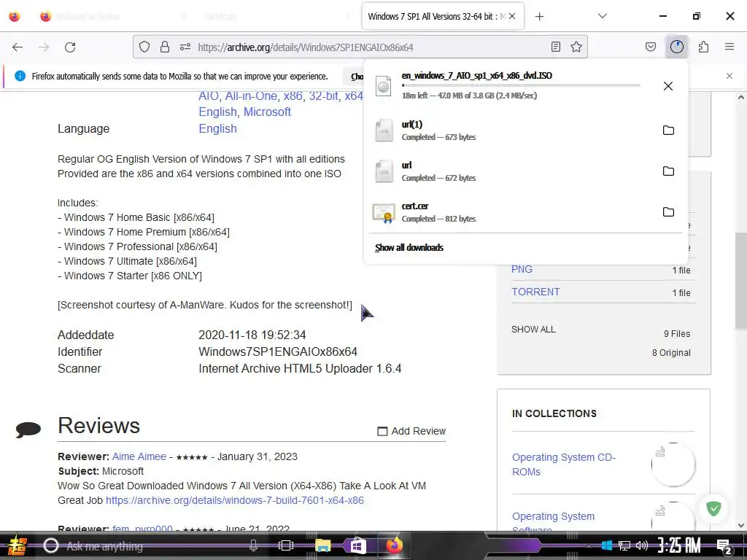The image size is (747, 560).
Task: Open the network icon in system tray
Action: 624,545
